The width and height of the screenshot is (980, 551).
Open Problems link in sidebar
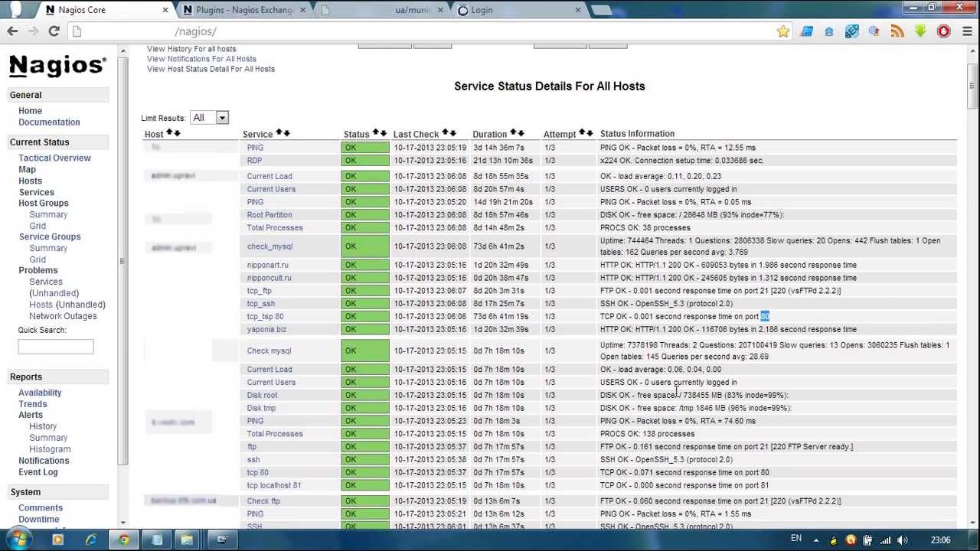point(38,271)
